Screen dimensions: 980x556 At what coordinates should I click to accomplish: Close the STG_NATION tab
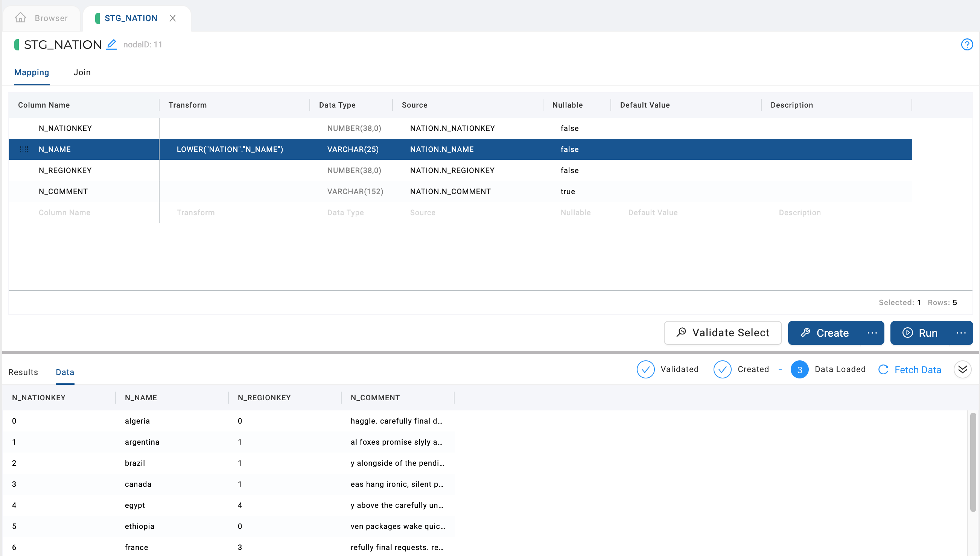pyautogui.click(x=173, y=18)
